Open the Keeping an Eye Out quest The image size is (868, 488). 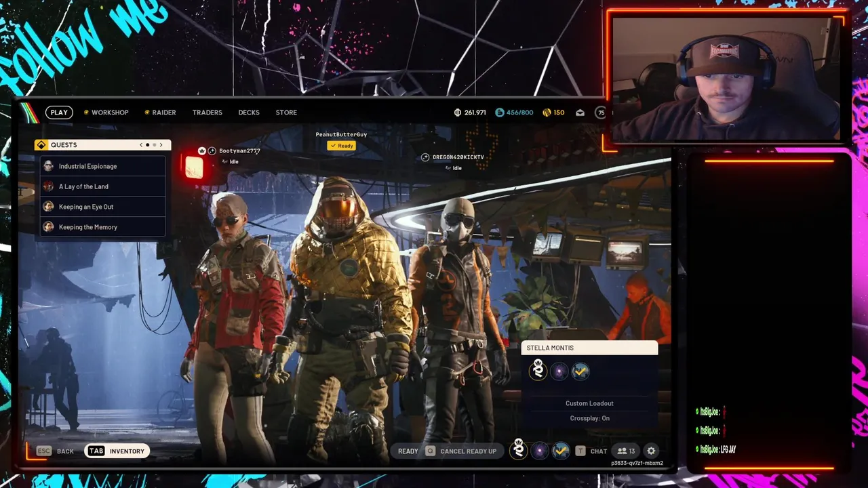click(102, 207)
